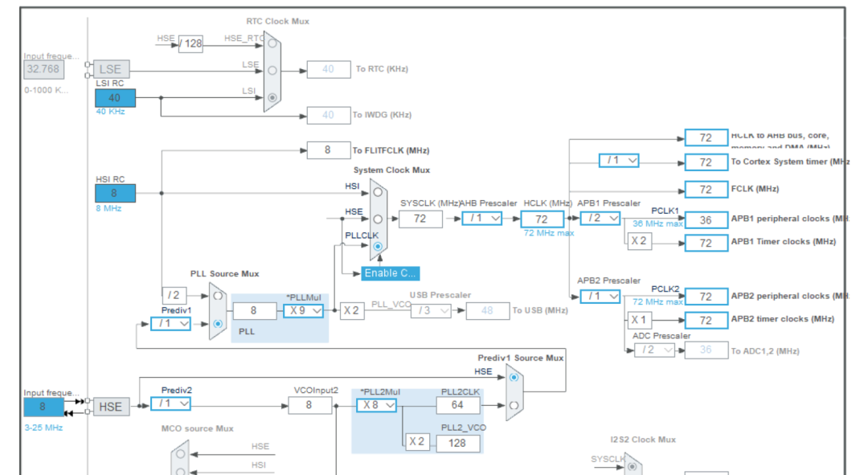Click the HSE /128 divider box

click(190, 43)
